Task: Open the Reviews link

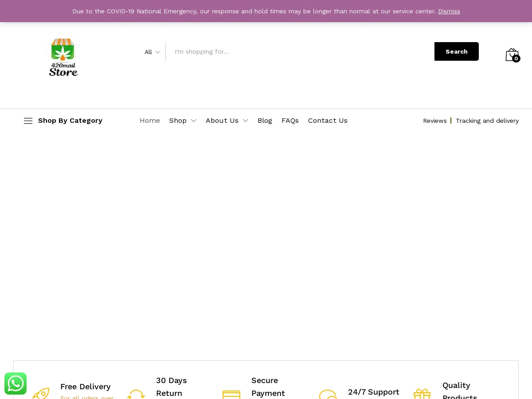Action: tap(435, 121)
